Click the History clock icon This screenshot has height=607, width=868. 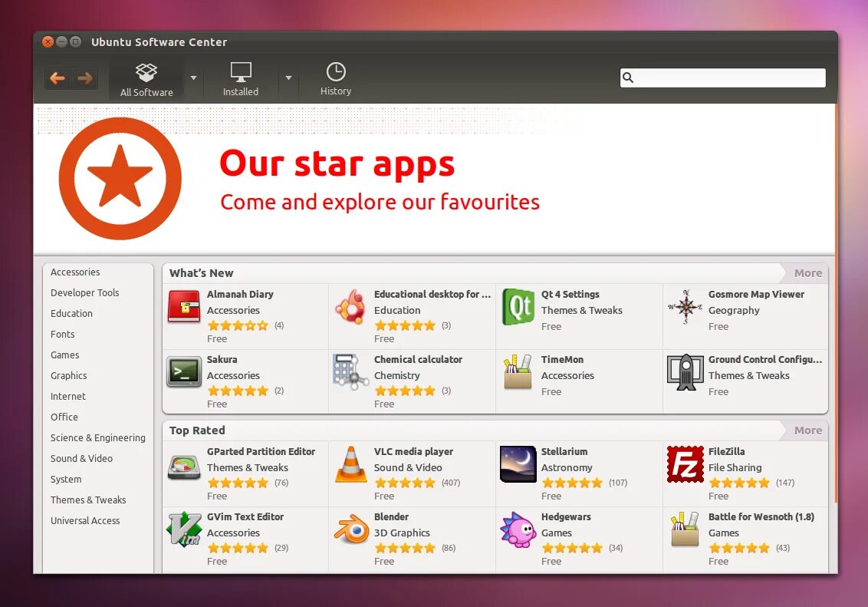pyautogui.click(x=336, y=72)
